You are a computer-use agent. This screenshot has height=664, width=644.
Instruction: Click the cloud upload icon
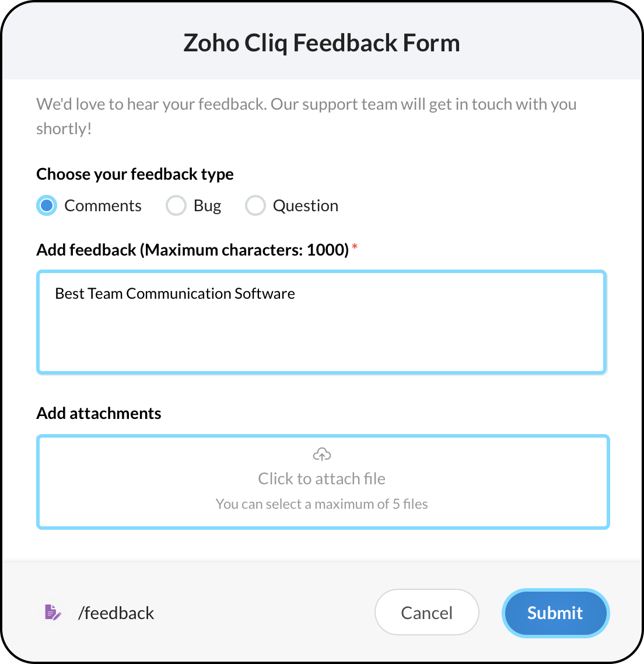pos(322,454)
